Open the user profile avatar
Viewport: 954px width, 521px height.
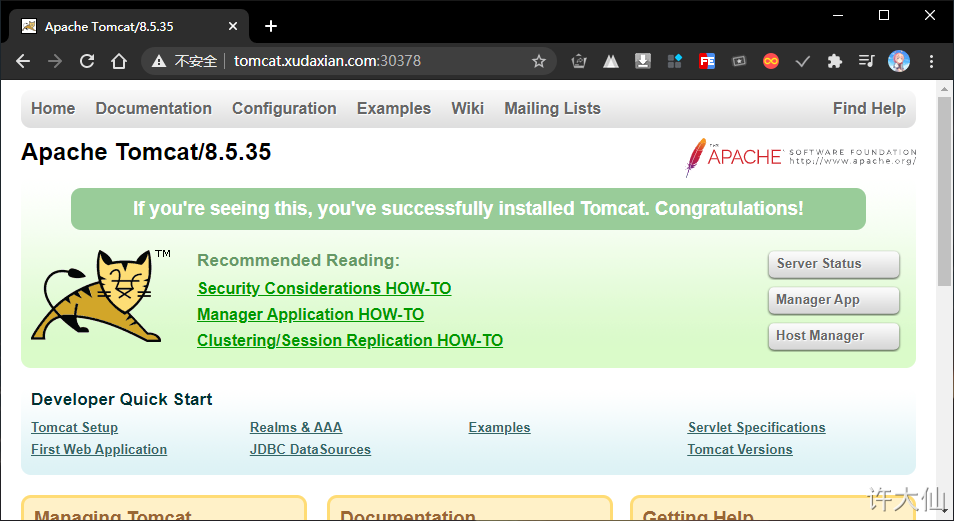point(899,61)
